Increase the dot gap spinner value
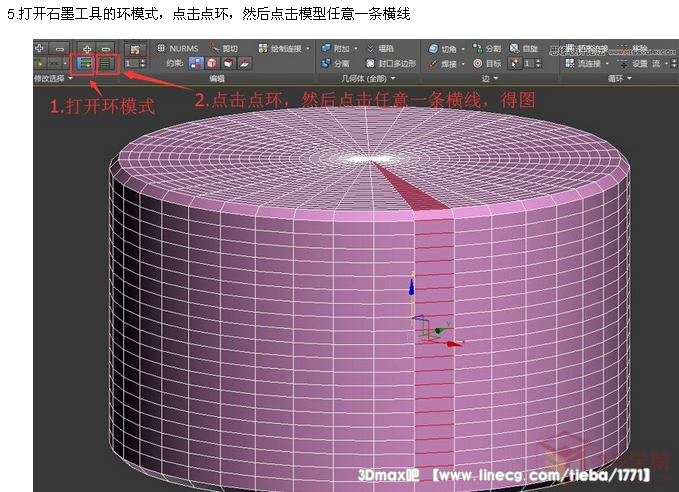This screenshot has height=492, width=679. (143, 61)
